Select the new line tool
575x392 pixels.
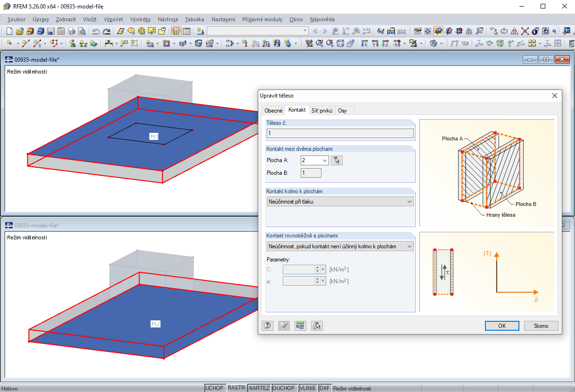[25, 43]
